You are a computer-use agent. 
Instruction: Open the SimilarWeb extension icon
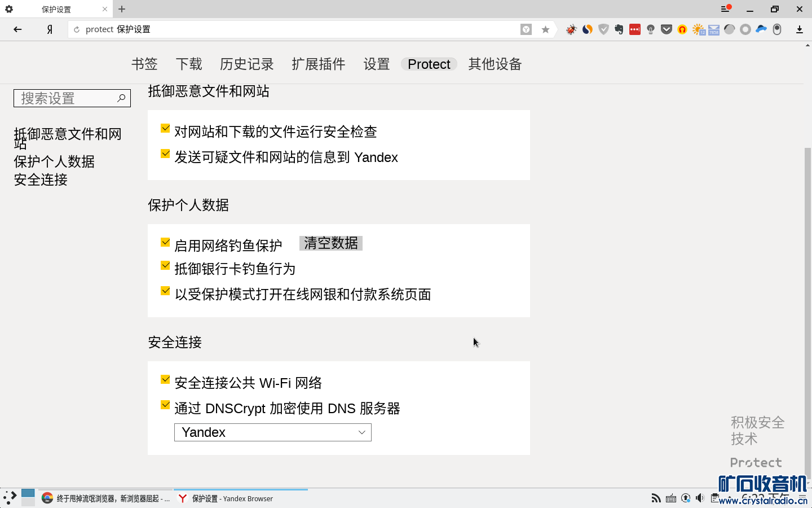(588, 29)
